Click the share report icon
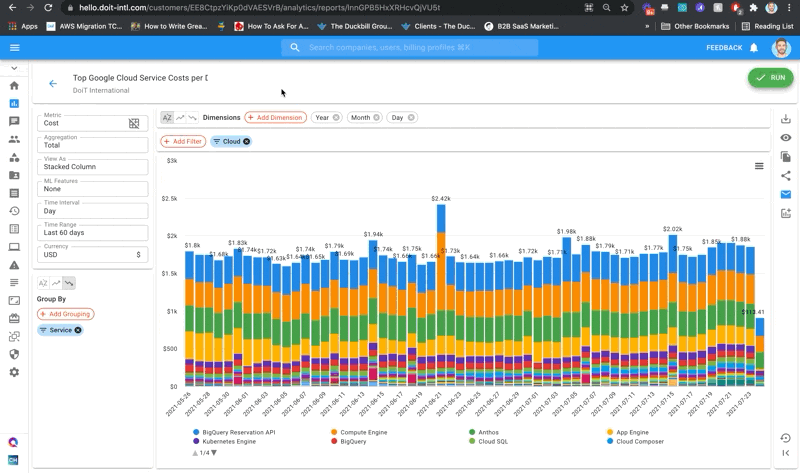The width and height of the screenshot is (800, 473). [786, 176]
